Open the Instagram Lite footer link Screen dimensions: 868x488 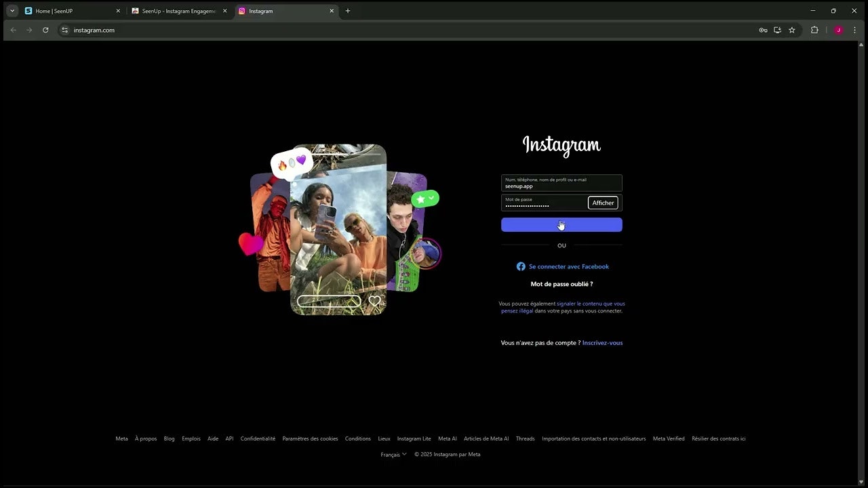pyautogui.click(x=414, y=439)
